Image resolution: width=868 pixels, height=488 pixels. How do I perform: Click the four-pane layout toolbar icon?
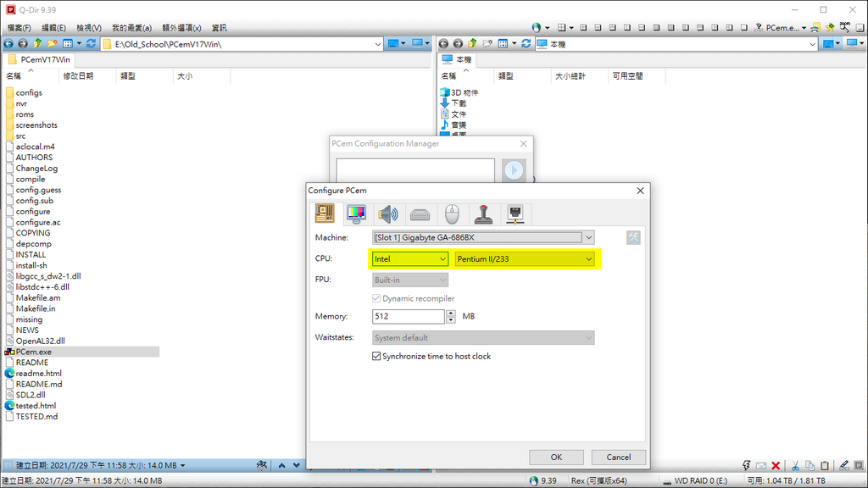[x=562, y=27]
